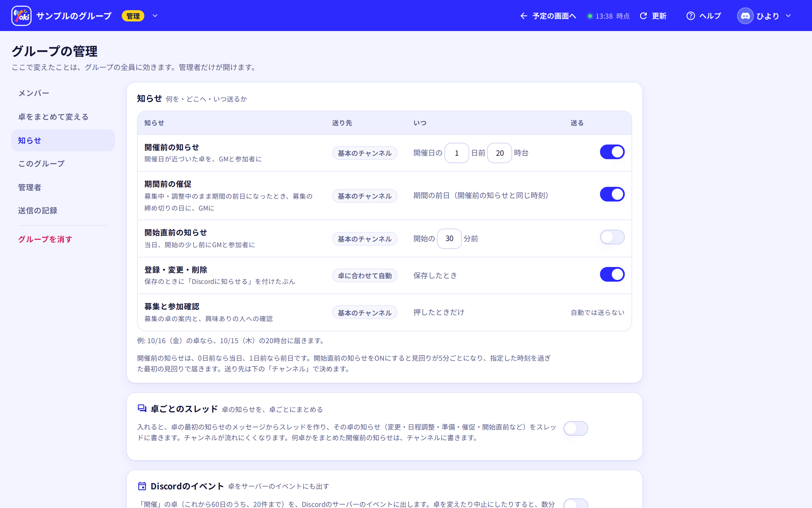
Task: Click the 日前 number field showing 1
Action: point(456,153)
